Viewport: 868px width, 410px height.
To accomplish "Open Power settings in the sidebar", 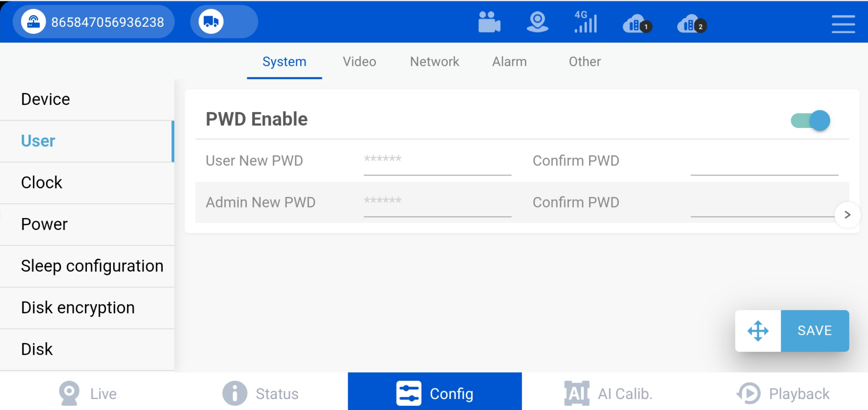I will [87, 224].
